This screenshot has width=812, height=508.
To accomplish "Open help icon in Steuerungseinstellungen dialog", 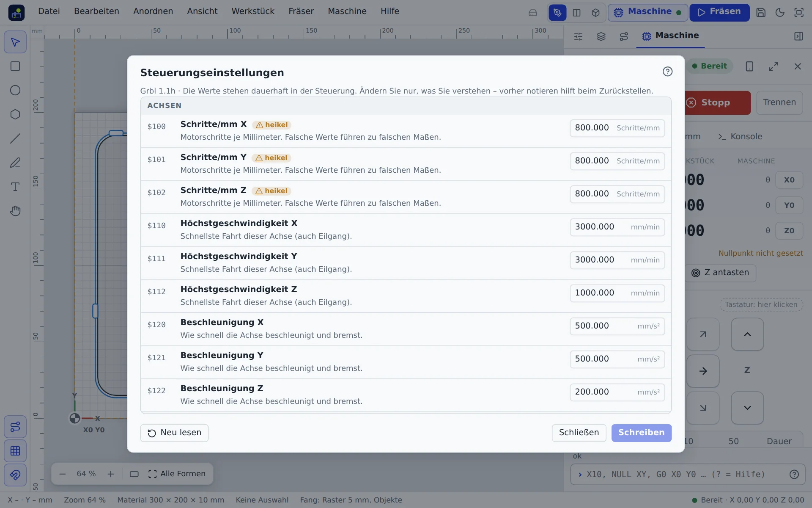I will tap(667, 72).
